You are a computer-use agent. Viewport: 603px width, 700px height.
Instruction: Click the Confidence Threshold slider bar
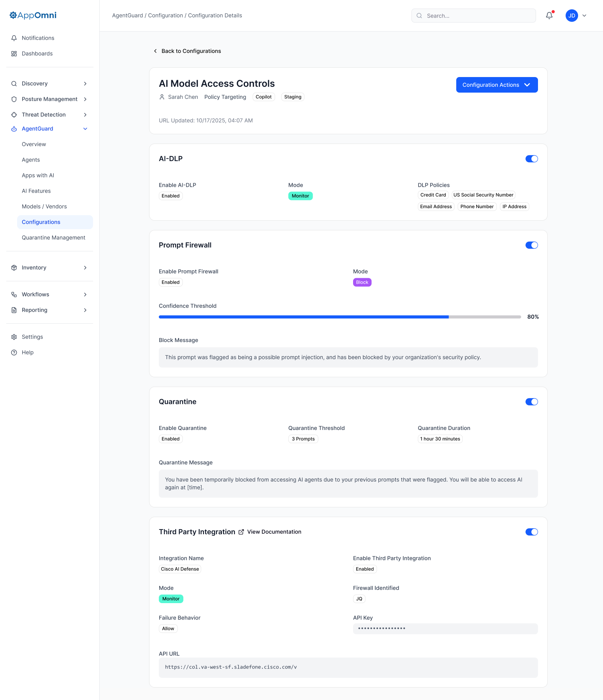[x=339, y=317]
